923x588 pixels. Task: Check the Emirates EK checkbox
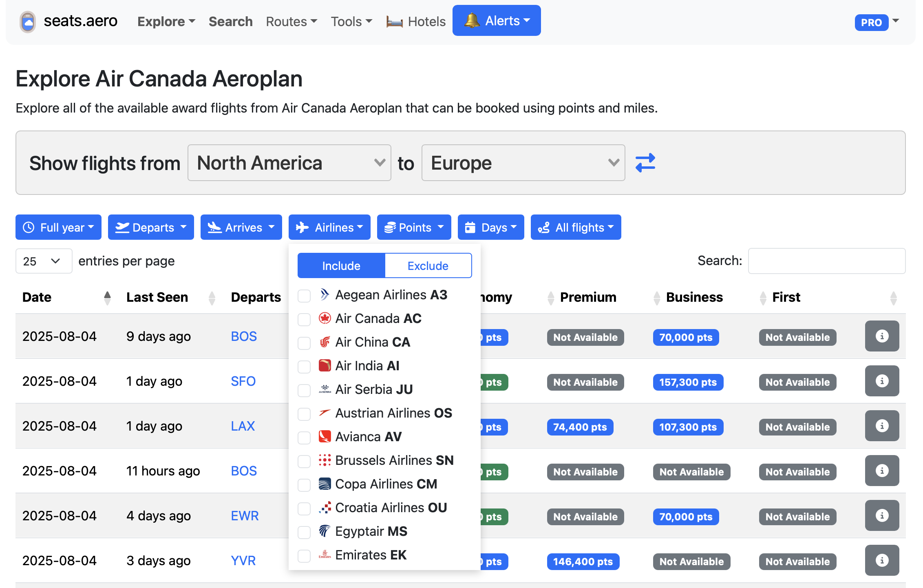304,556
